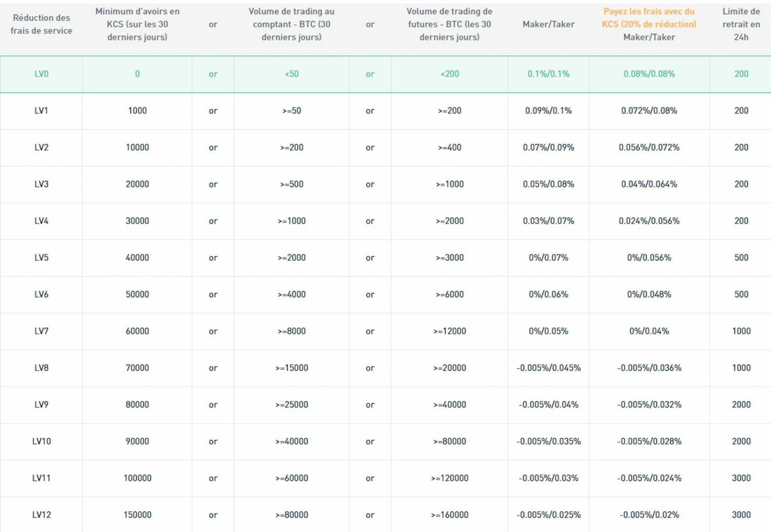771x532 pixels.
Task: Select the LV3 row label
Action: click(x=41, y=184)
